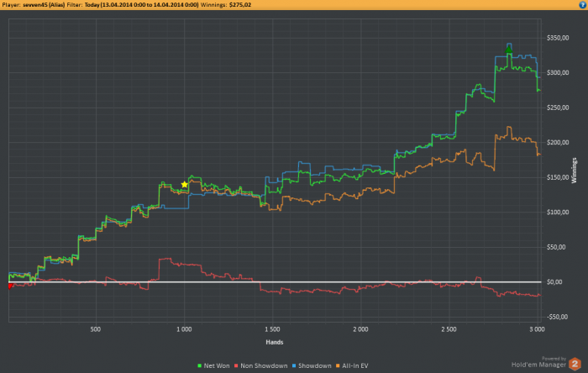Click the $250,00 axis label
This screenshot has height=373, width=588.
click(558, 108)
